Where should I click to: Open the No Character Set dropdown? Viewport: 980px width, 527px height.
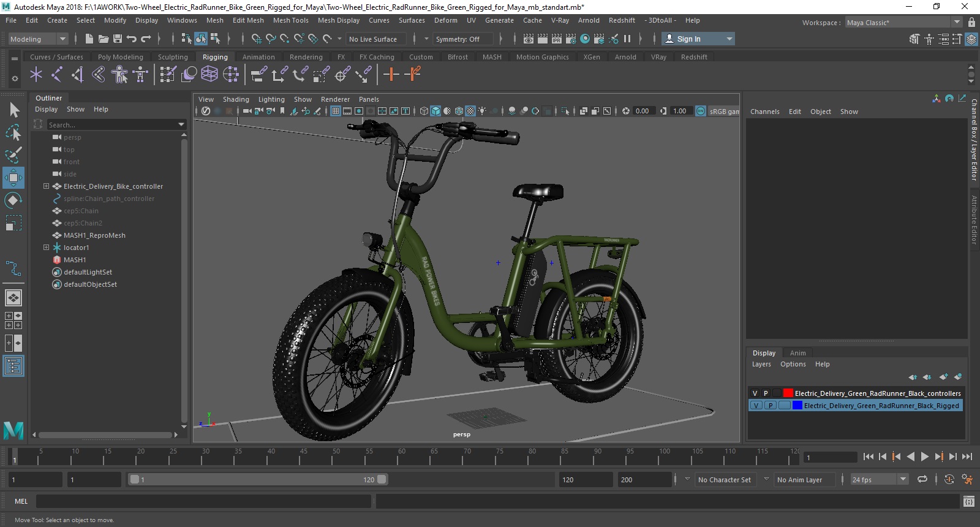click(725, 480)
